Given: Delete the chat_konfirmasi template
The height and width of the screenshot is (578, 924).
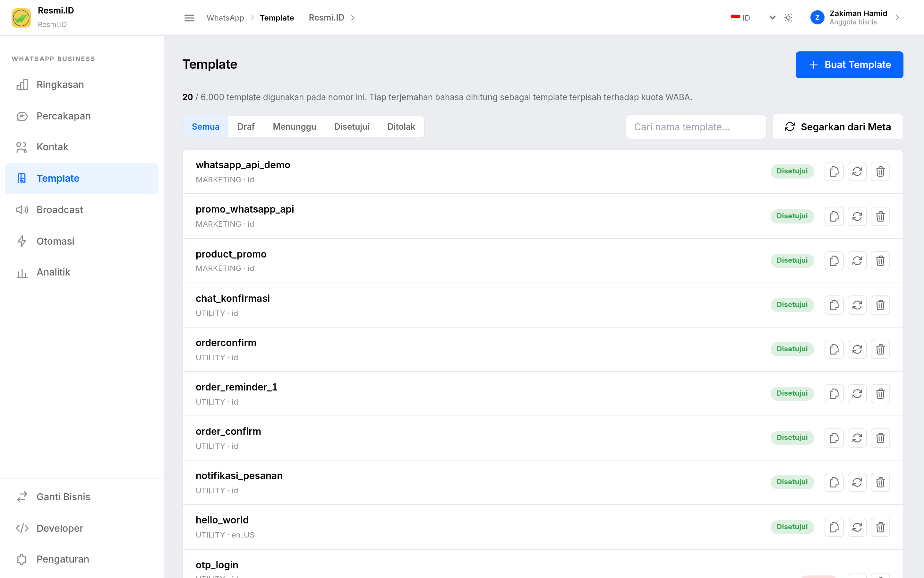Looking at the screenshot, I should (880, 305).
